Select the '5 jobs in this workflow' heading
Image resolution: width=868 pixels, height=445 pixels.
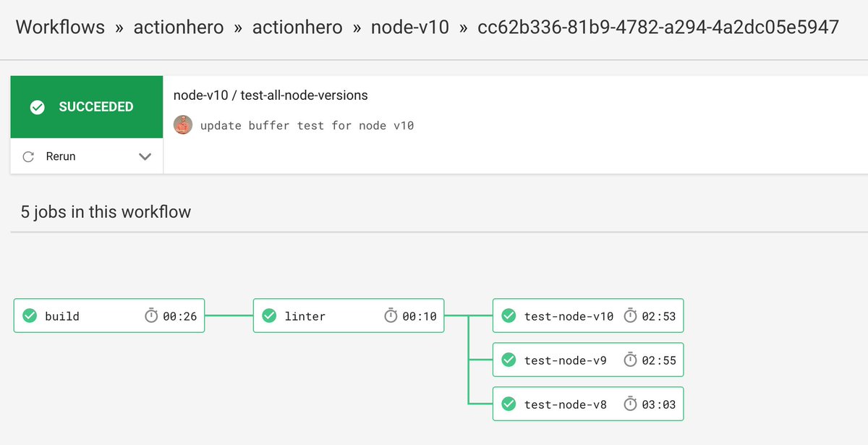pyautogui.click(x=106, y=213)
